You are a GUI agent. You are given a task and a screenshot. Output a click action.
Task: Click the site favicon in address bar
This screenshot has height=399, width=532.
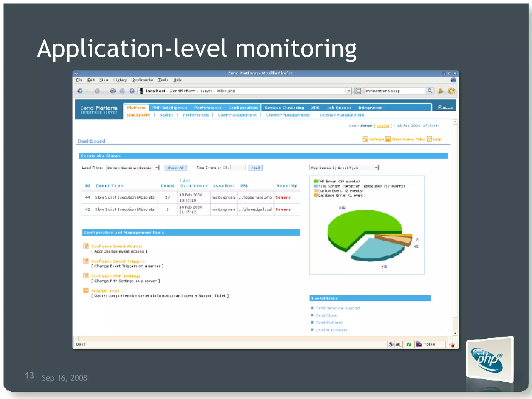[141, 91]
